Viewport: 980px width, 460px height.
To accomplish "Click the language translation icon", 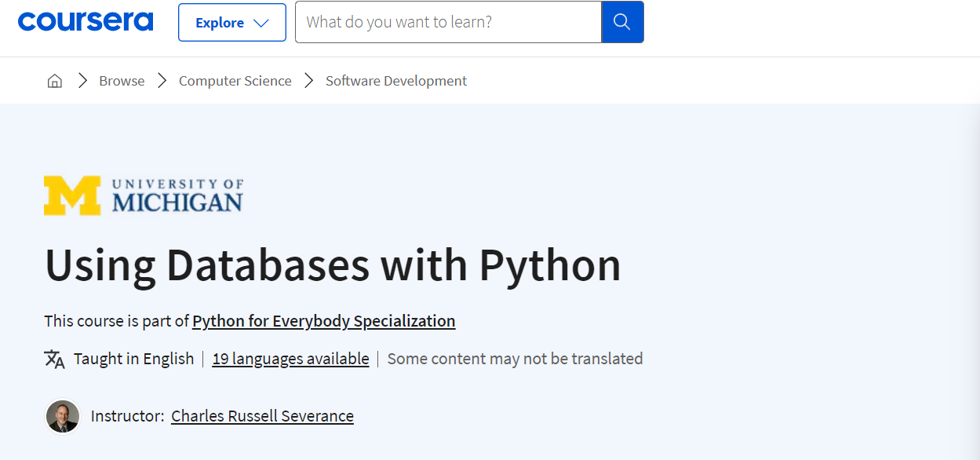I will click(x=53, y=359).
